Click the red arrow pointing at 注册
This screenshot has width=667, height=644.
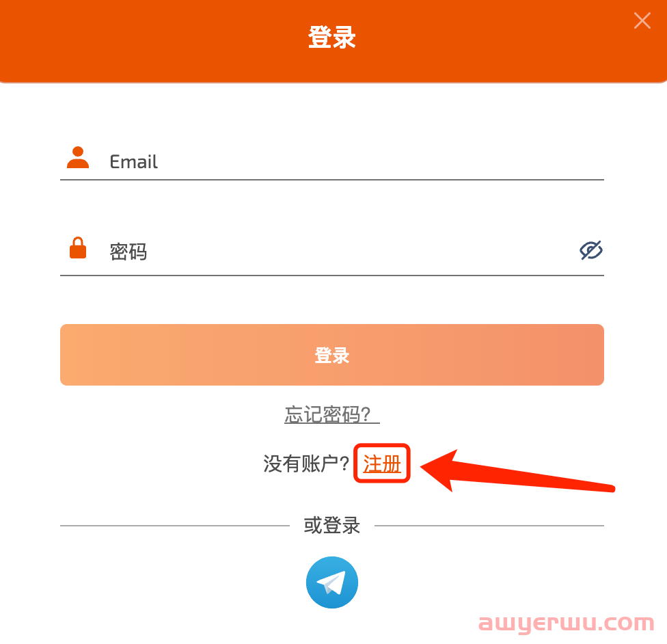517,472
